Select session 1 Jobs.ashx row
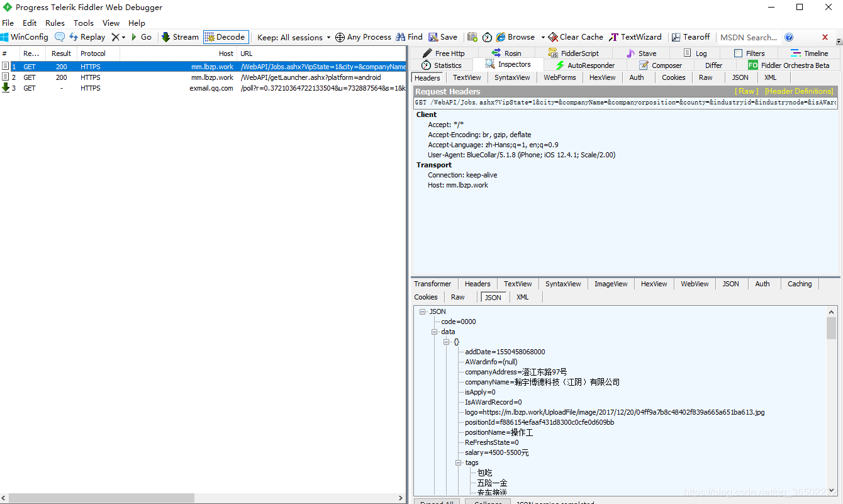Image resolution: width=843 pixels, height=504 pixels. pyautogui.click(x=203, y=67)
